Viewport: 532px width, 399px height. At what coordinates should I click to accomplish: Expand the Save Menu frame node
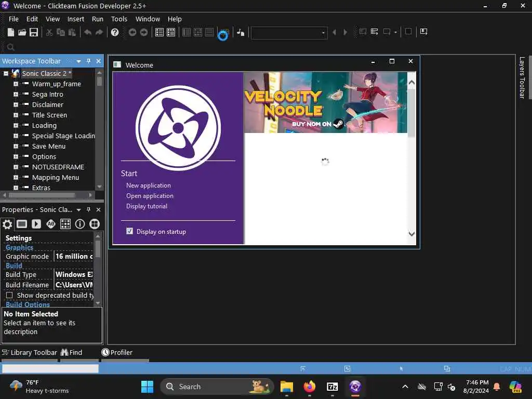[x=16, y=146]
